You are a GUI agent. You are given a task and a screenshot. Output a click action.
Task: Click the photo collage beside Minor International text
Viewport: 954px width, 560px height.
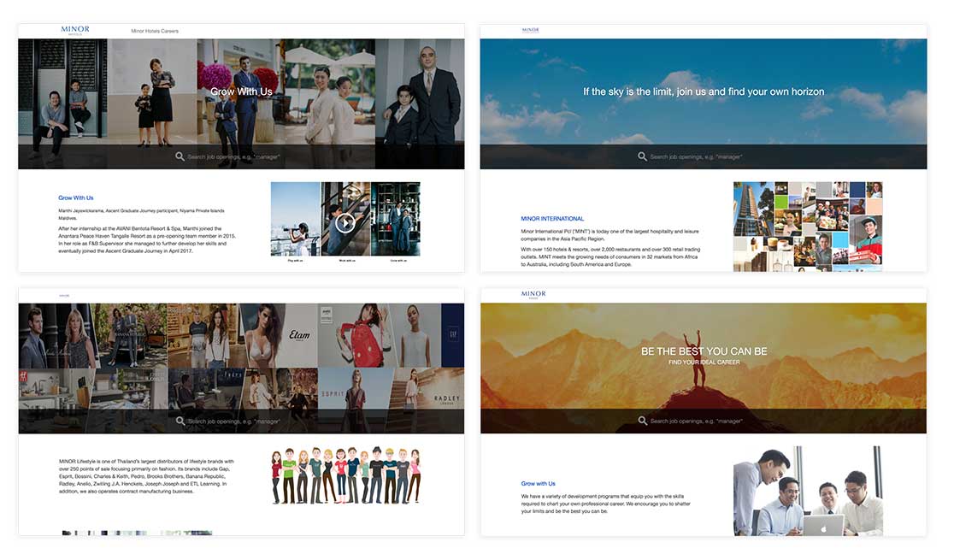click(807, 226)
